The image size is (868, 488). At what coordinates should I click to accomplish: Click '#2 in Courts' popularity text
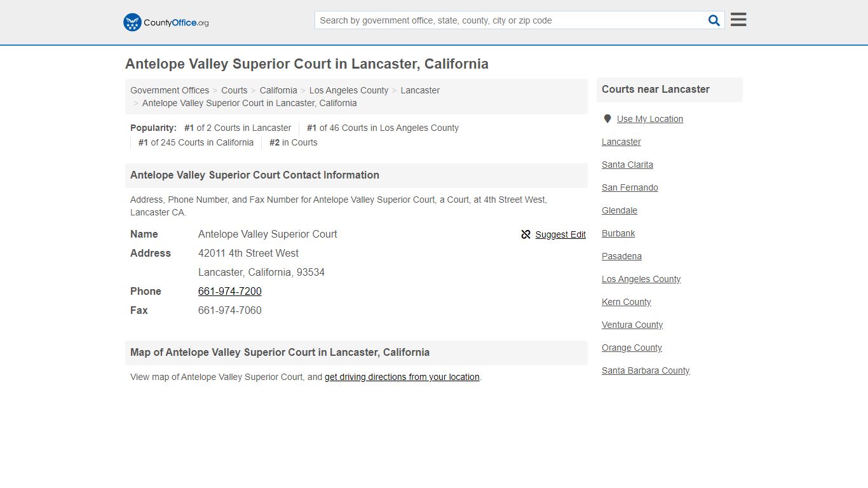(x=294, y=142)
